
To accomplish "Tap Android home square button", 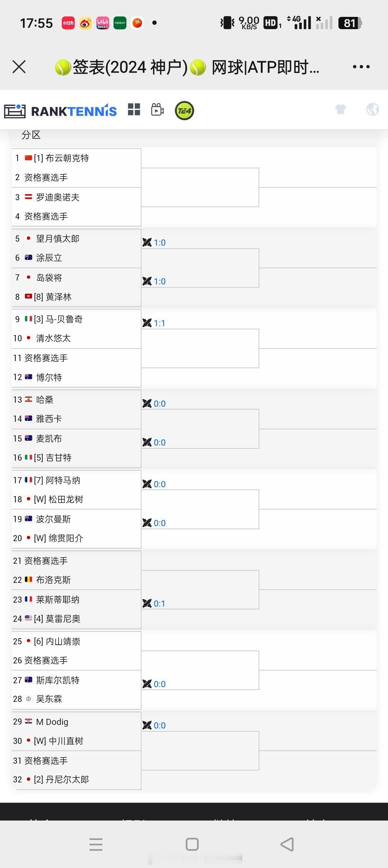I will 192,844.
